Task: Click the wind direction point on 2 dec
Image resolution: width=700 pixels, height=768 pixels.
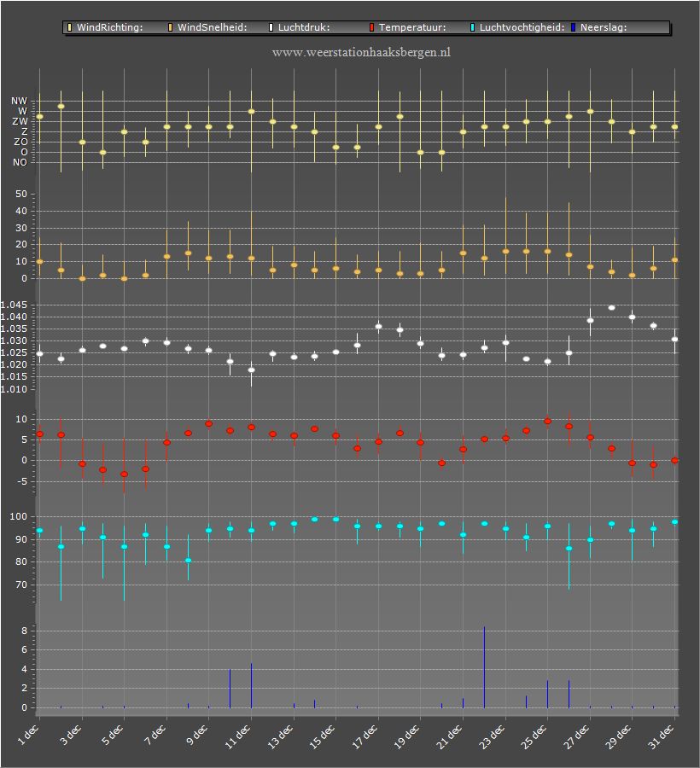Action: pos(61,107)
